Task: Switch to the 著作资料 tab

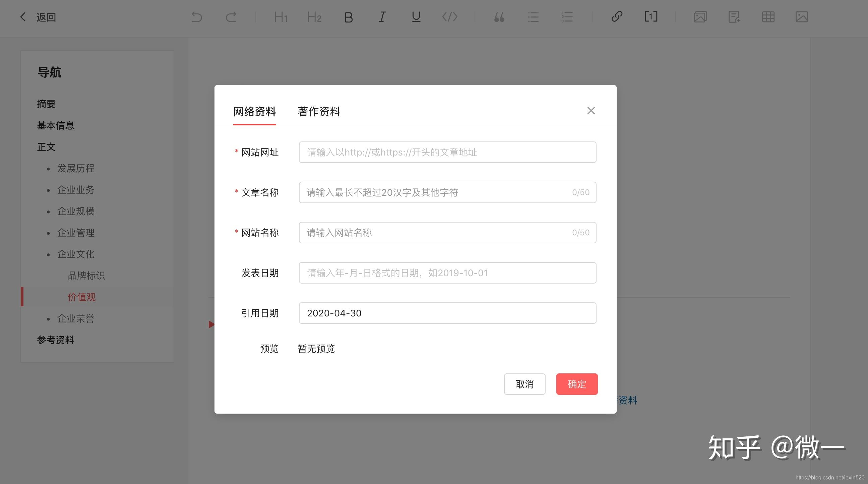Action: (x=319, y=112)
